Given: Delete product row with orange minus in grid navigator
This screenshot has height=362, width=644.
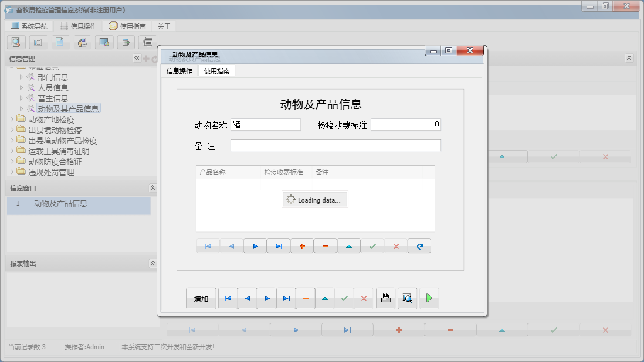Looking at the screenshot, I should [x=326, y=246].
